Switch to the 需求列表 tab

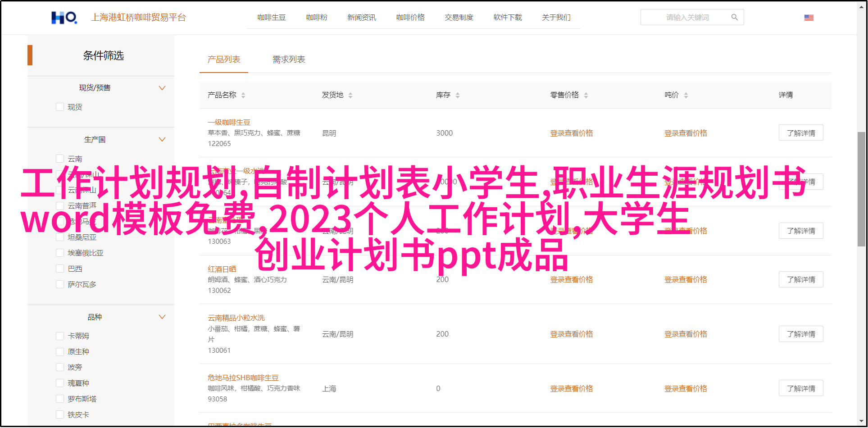coord(289,59)
